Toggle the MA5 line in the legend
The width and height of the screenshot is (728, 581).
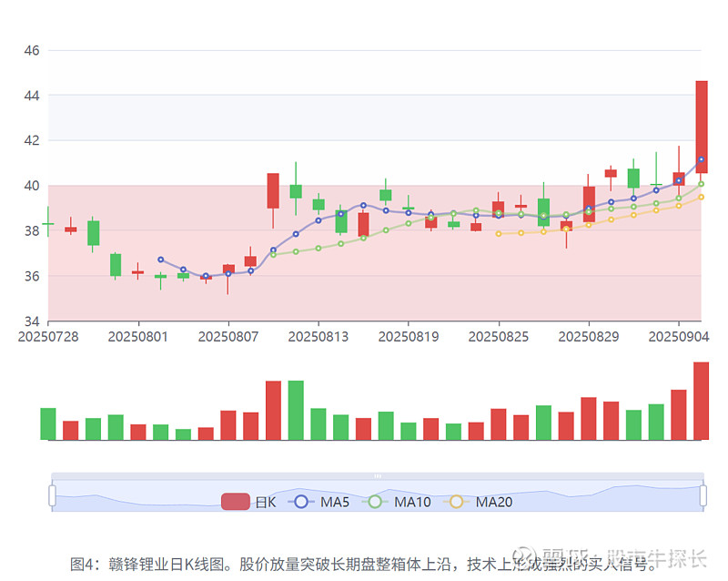coord(318,502)
